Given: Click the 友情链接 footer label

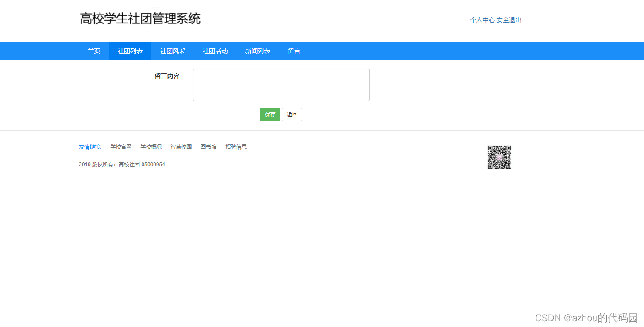Looking at the screenshot, I should coord(90,147).
